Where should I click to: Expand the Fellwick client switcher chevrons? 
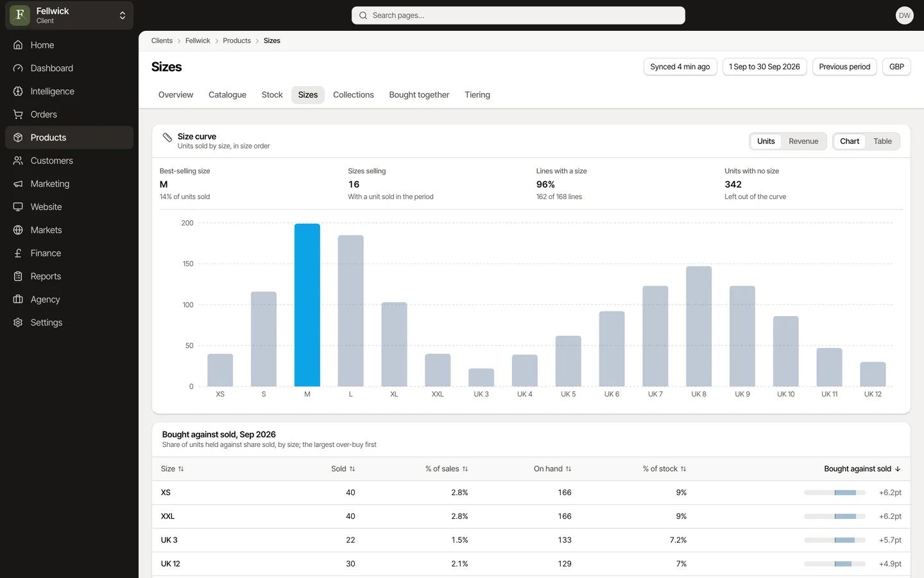(123, 15)
